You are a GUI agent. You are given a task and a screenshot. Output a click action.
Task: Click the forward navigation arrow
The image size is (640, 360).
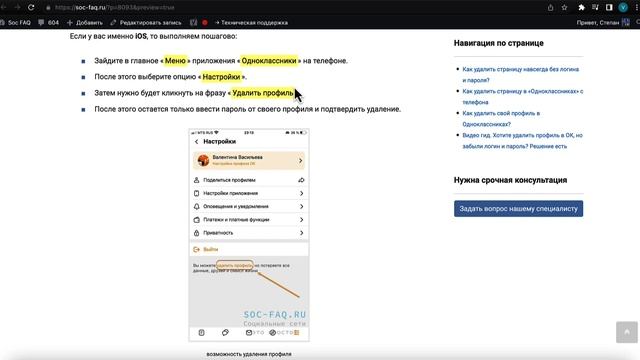[x=17, y=7]
